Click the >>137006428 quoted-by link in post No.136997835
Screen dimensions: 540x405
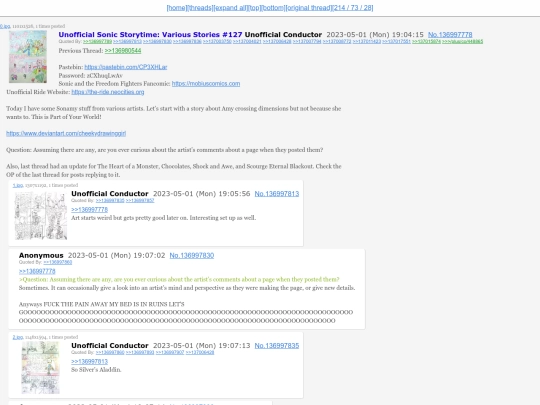[200, 352]
